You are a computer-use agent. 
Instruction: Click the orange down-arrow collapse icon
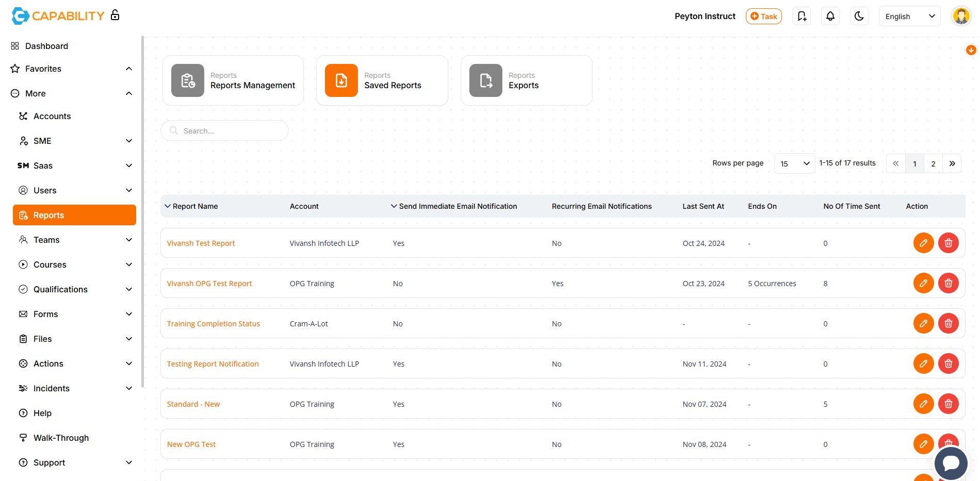(x=971, y=50)
